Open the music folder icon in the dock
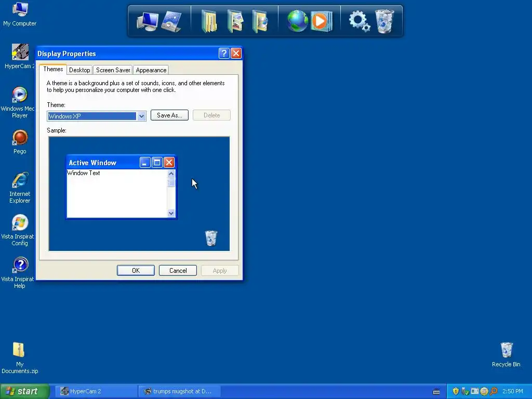Image resolution: width=532 pixels, height=399 pixels. [260, 21]
